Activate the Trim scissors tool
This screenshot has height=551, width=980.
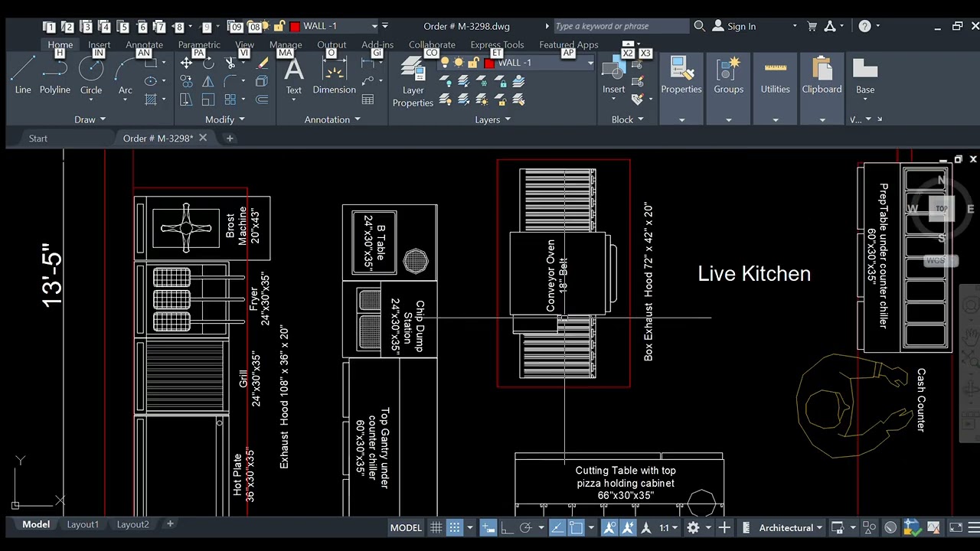pos(230,64)
